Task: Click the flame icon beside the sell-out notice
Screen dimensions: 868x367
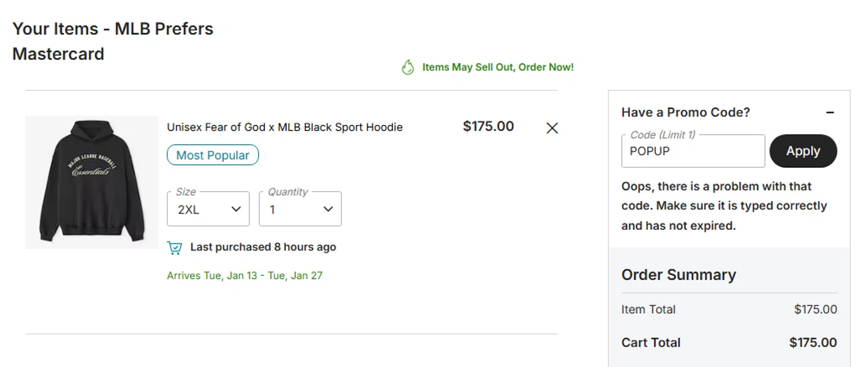Action: [x=408, y=68]
